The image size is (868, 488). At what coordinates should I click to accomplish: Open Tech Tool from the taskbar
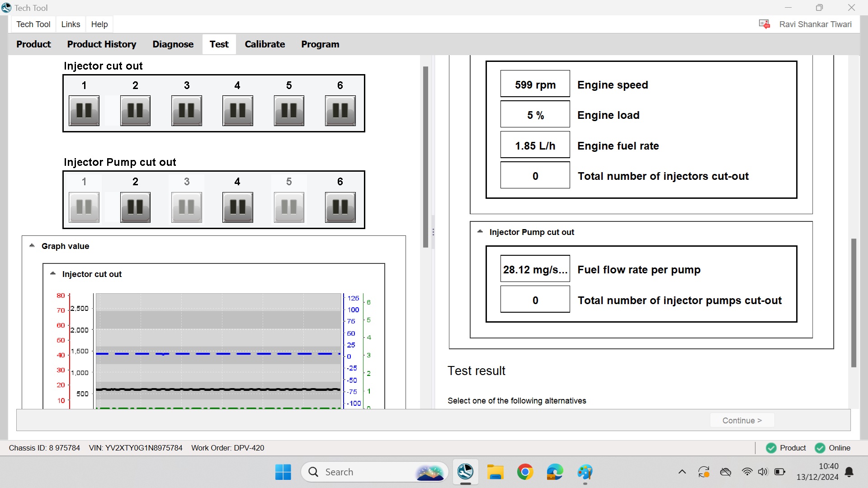pyautogui.click(x=465, y=472)
